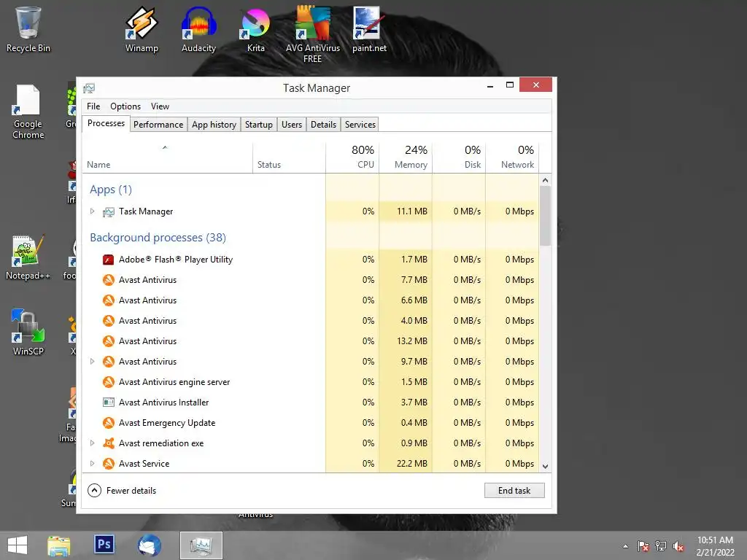Open Google Chrome desktop shortcut
This screenshot has height=560, width=747.
tap(28, 112)
